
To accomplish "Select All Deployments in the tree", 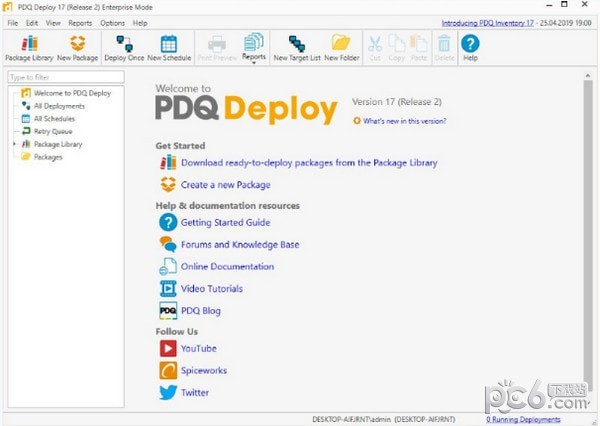I will tap(59, 106).
